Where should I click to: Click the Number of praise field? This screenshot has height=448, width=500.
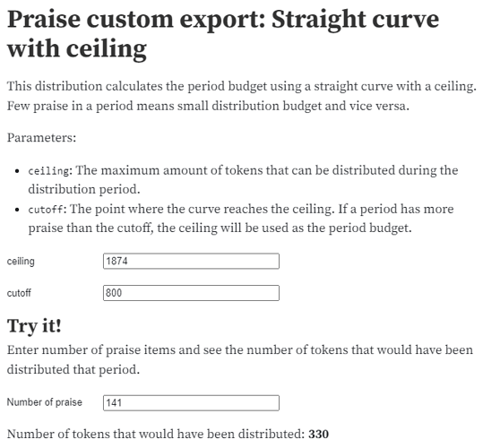coord(191,402)
